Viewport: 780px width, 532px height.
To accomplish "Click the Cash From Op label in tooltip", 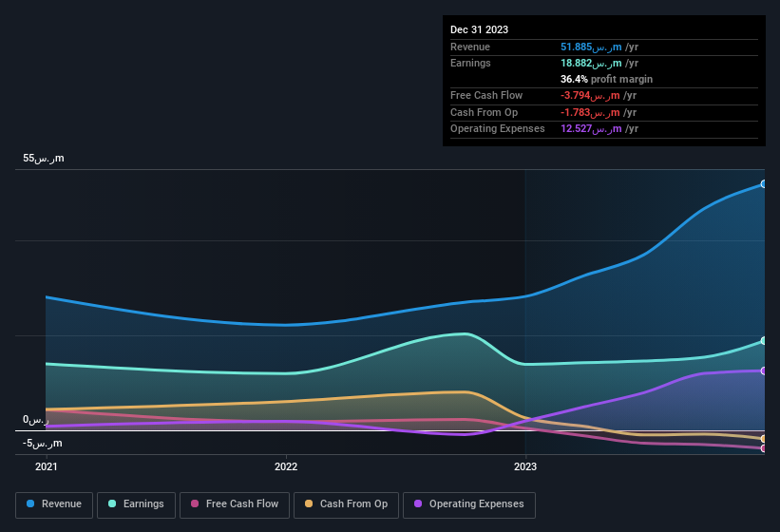I will coord(484,112).
